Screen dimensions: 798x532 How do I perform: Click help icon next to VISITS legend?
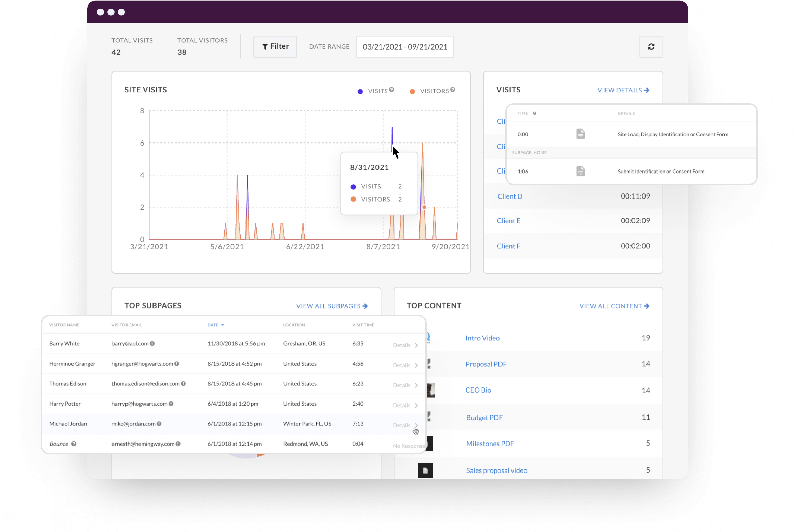pos(391,90)
